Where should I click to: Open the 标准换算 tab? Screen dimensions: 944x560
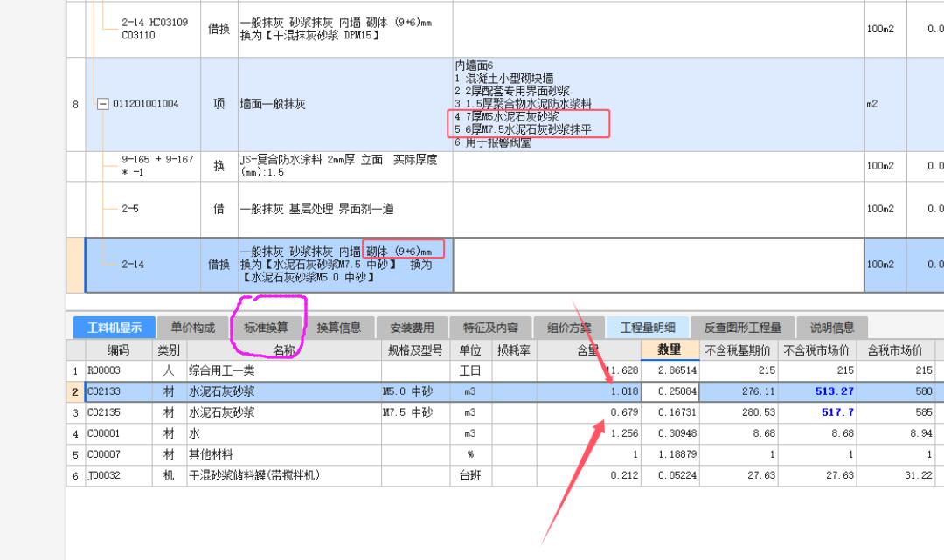tap(266, 328)
